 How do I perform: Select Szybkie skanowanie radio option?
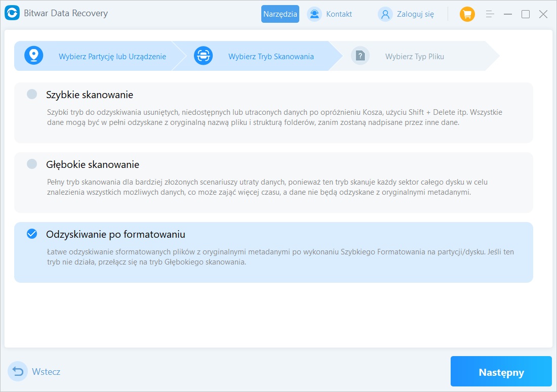click(32, 94)
